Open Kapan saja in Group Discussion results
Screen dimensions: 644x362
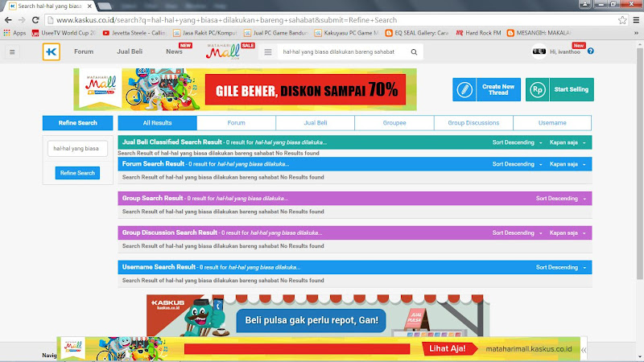coord(568,233)
